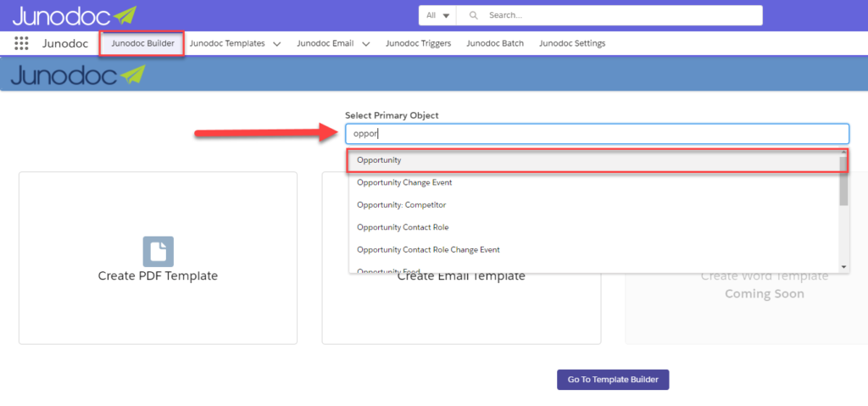
Task: Click the dropdown list scrollbar thumb
Action: [x=843, y=181]
